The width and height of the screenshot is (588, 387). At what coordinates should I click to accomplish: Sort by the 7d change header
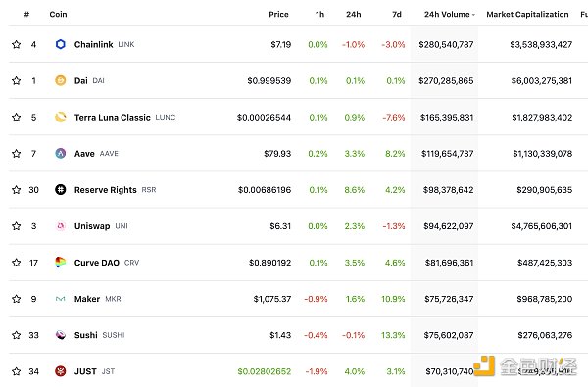[x=397, y=15]
